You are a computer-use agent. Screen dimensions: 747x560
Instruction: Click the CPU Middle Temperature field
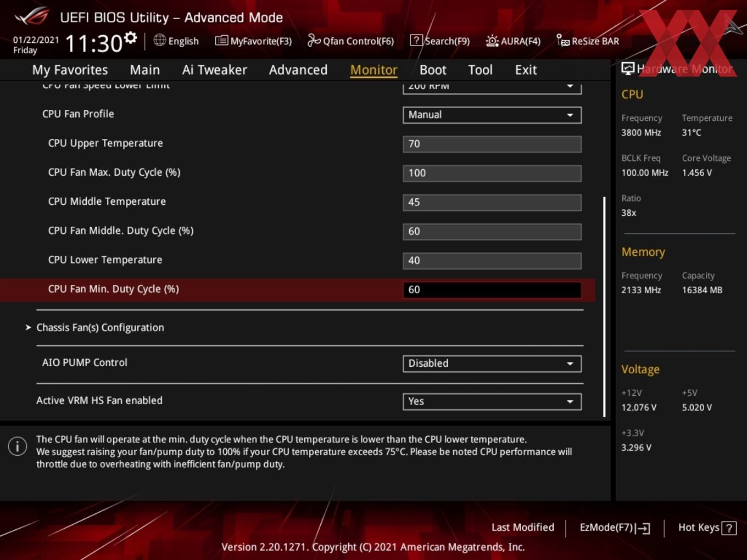point(492,202)
